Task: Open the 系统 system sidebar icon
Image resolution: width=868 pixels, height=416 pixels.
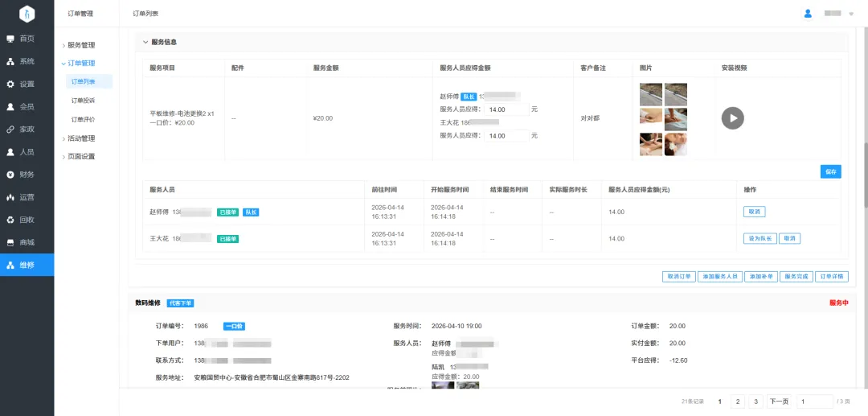Action: (x=10, y=61)
